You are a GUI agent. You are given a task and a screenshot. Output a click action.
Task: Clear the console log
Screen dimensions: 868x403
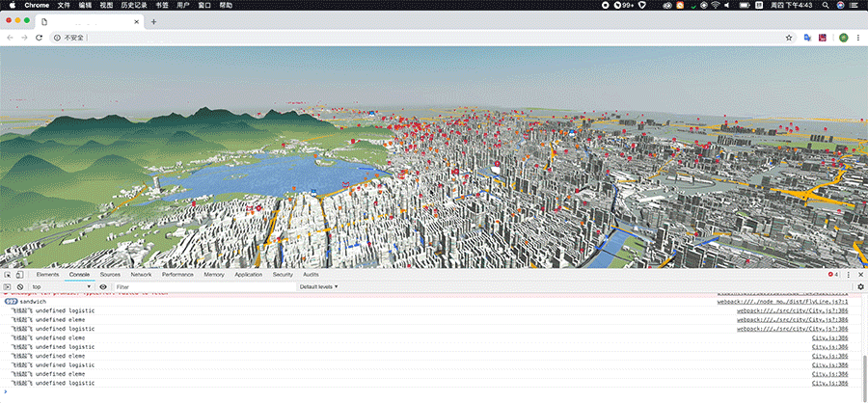tap(20, 286)
